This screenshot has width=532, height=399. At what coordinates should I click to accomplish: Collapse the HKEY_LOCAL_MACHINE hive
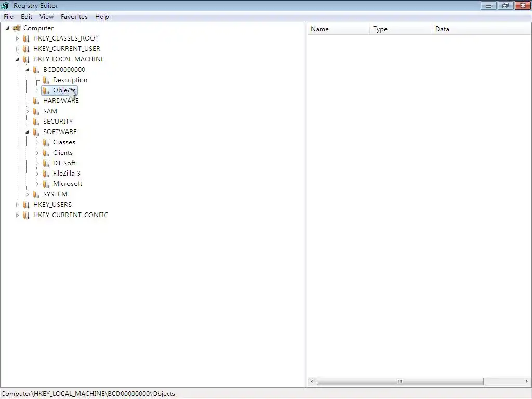coord(17,59)
